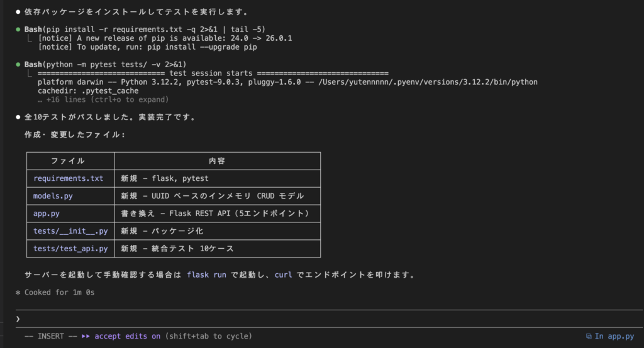
Task: Click the green bullet beside pip install command
Action: (18, 30)
